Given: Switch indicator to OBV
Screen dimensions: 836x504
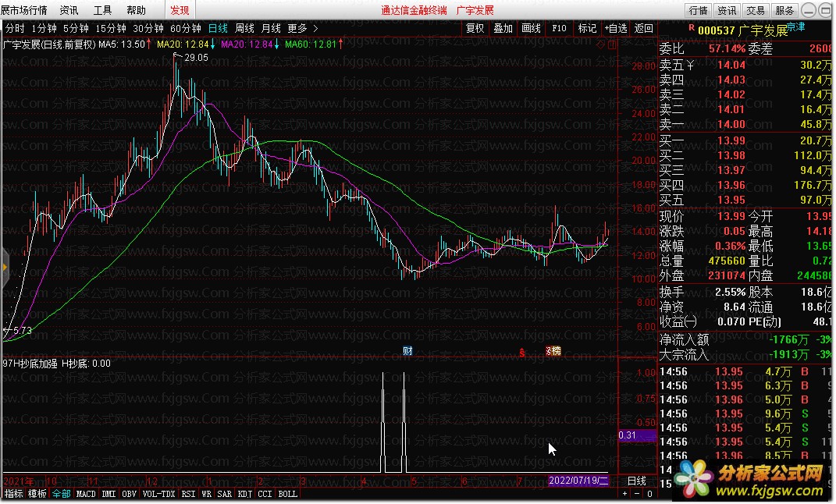Looking at the screenshot, I should [129, 494].
